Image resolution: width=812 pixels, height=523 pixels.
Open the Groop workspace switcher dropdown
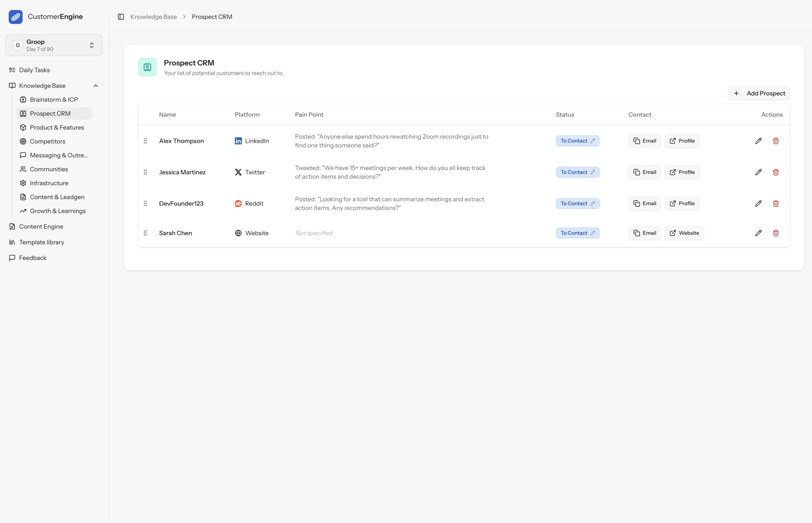coord(54,45)
